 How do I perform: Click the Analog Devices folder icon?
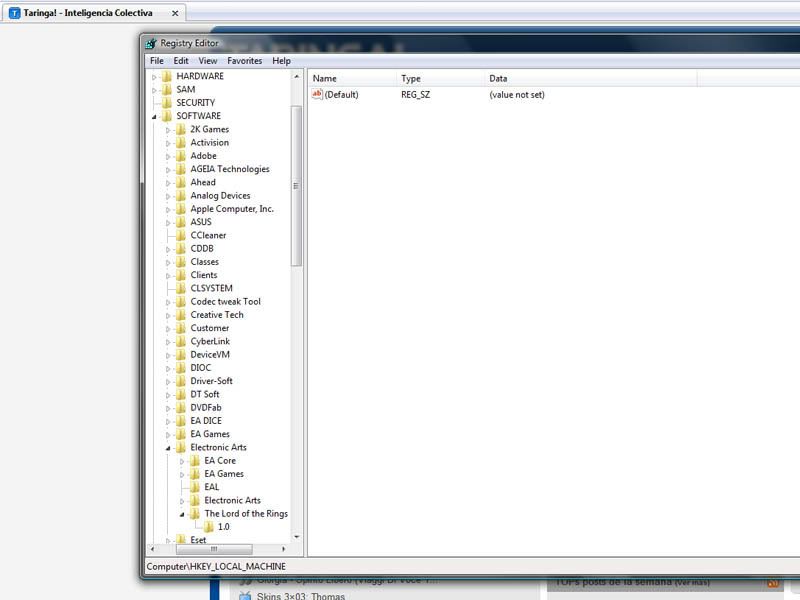(x=181, y=195)
